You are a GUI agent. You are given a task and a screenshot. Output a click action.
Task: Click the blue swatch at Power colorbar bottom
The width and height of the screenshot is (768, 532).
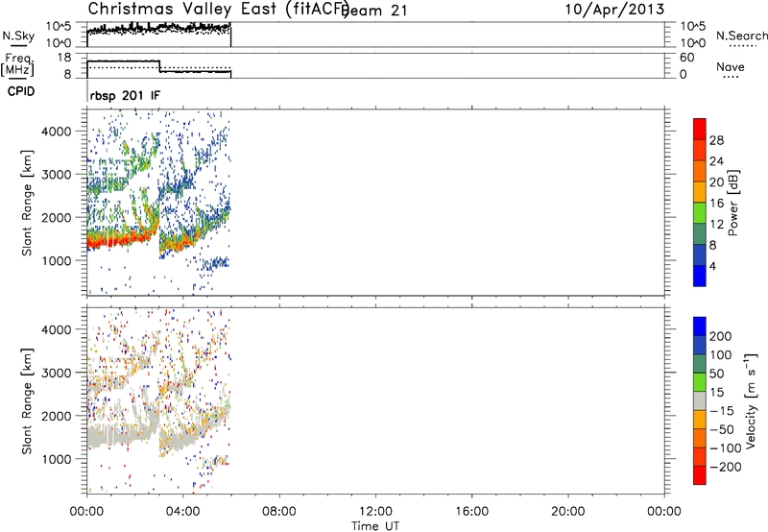[x=700, y=276]
